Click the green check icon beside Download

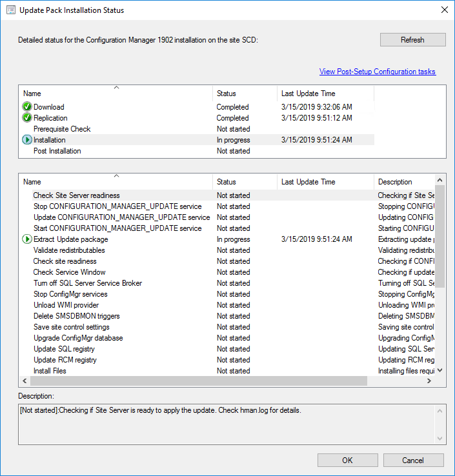[x=27, y=106]
